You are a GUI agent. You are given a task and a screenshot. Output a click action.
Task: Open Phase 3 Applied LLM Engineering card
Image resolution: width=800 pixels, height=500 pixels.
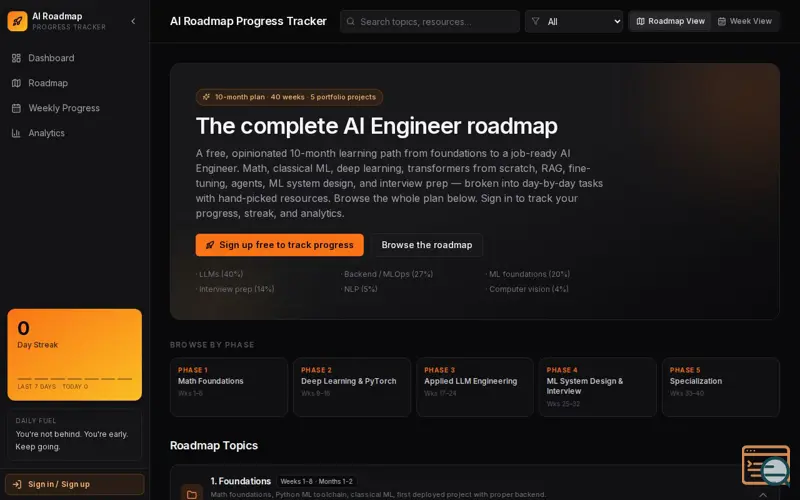click(x=475, y=387)
